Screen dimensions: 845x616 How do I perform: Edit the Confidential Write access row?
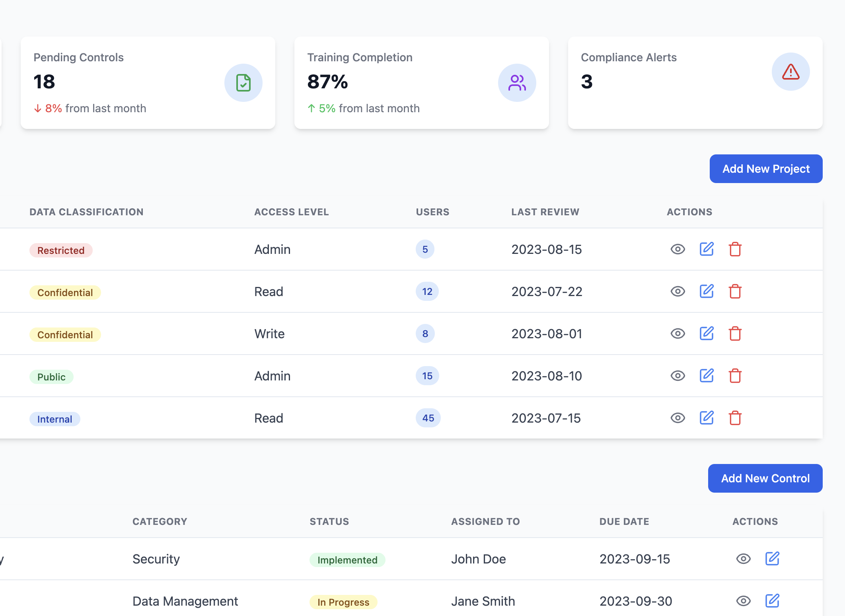(707, 333)
